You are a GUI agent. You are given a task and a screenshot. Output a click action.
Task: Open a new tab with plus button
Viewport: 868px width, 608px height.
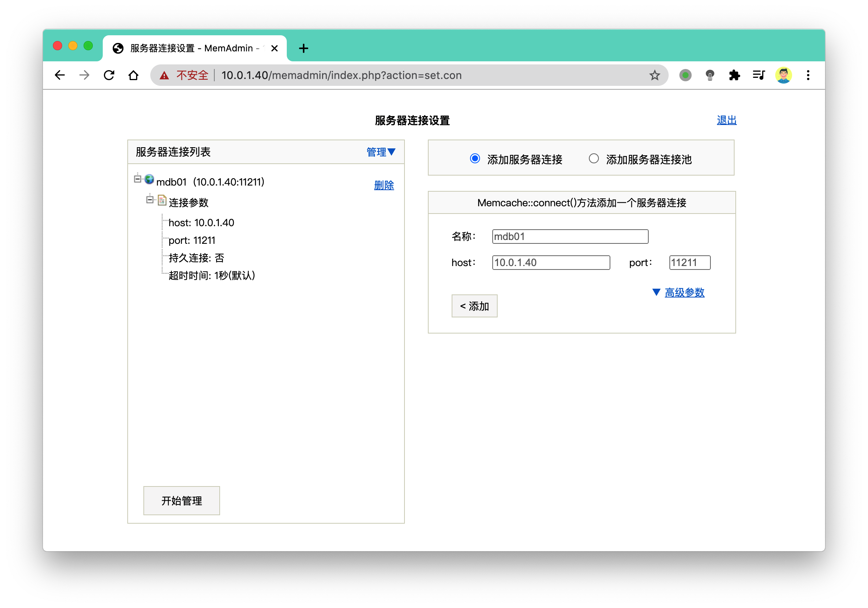[x=303, y=48]
